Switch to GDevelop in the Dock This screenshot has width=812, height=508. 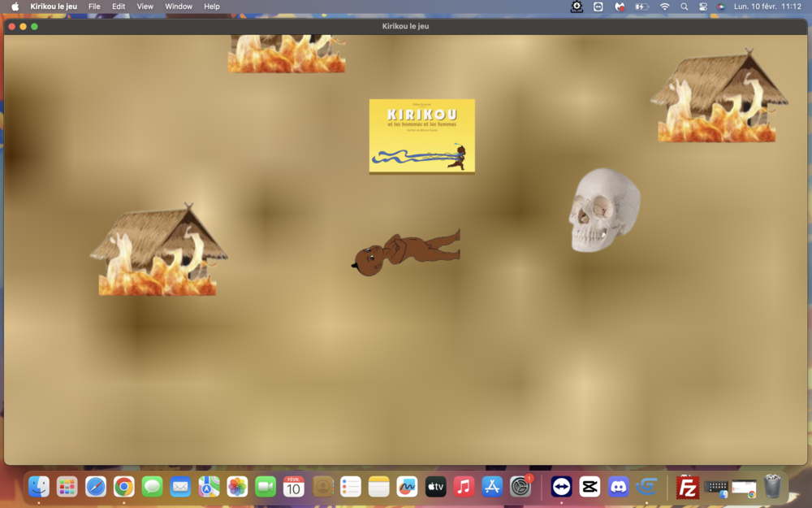click(x=646, y=487)
